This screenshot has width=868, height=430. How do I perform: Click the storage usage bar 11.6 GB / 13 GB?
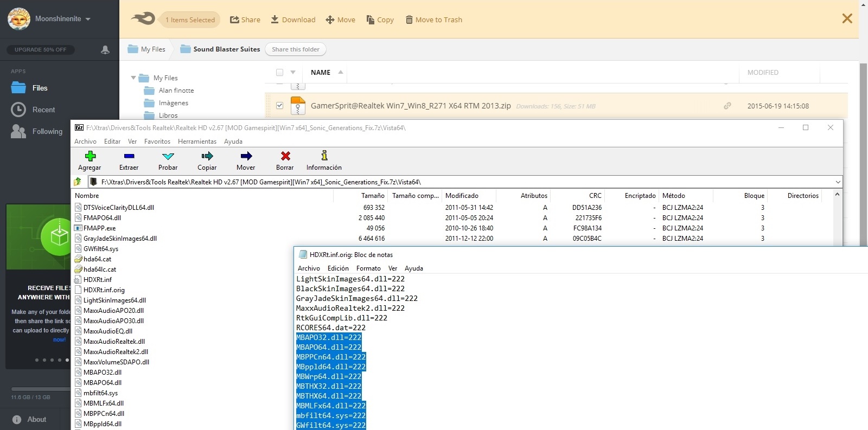click(41, 389)
